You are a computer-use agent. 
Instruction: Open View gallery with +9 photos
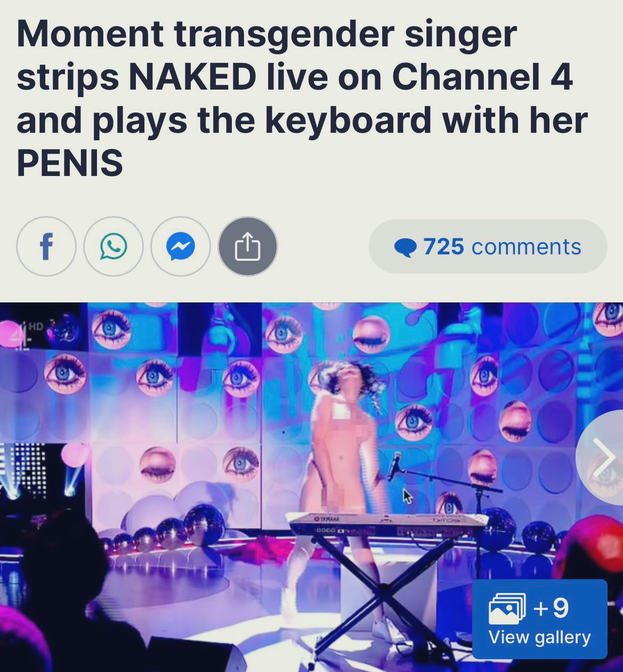[539, 619]
